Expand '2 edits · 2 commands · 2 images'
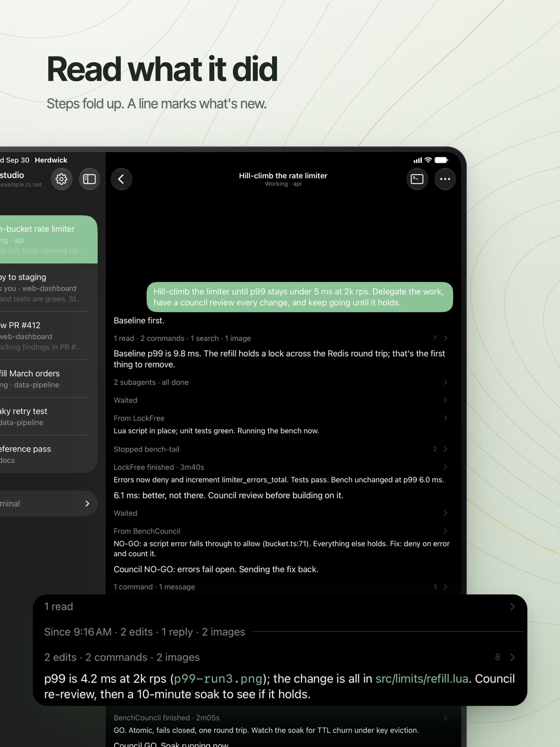Image resolution: width=560 pixels, height=747 pixels. point(280,658)
